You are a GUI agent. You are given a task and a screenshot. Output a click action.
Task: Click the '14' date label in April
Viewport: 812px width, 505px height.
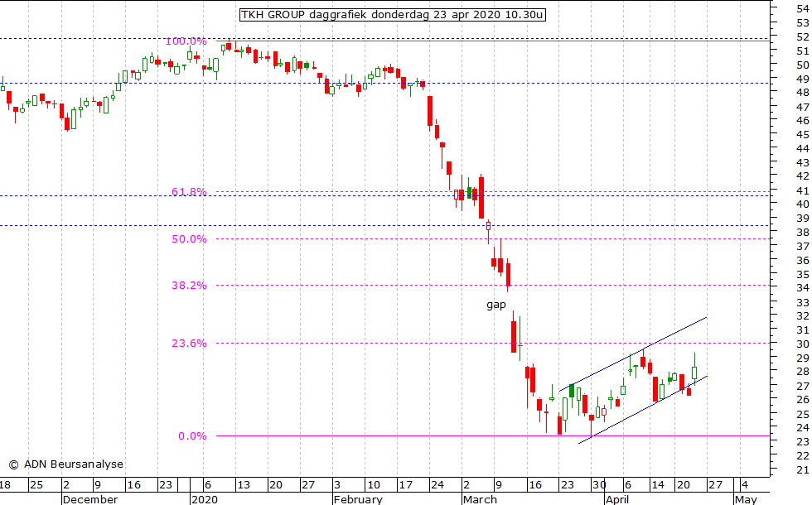658,485
